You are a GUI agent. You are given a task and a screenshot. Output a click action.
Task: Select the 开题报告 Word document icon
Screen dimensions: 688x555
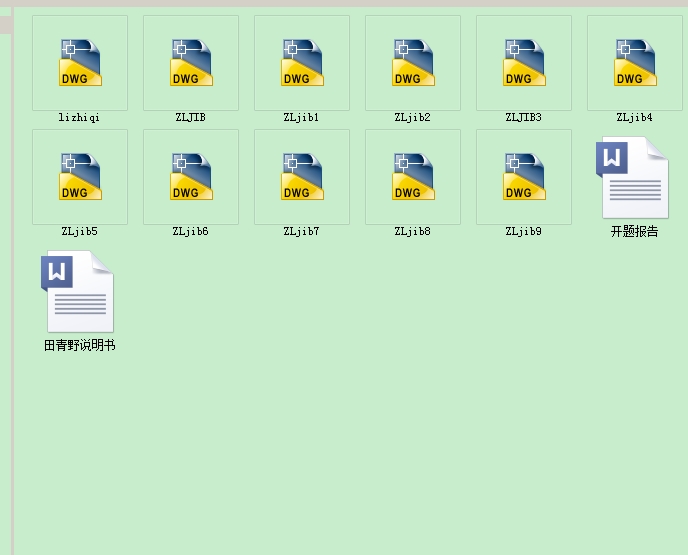(632, 177)
